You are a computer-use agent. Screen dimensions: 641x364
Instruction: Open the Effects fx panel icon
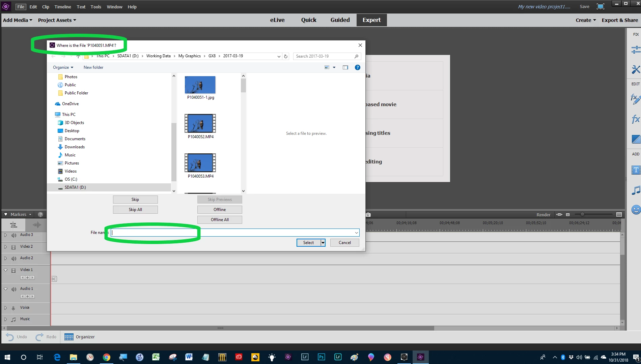(636, 119)
